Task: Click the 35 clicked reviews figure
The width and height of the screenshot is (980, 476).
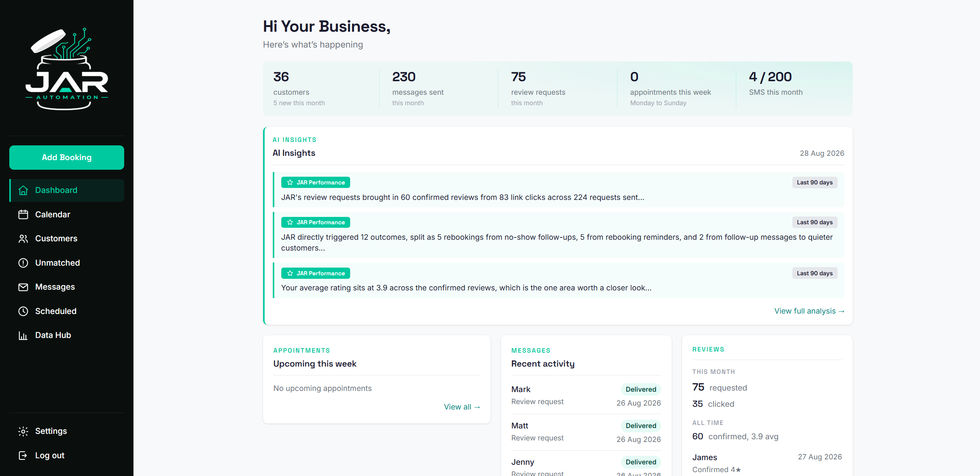Action: (x=713, y=404)
